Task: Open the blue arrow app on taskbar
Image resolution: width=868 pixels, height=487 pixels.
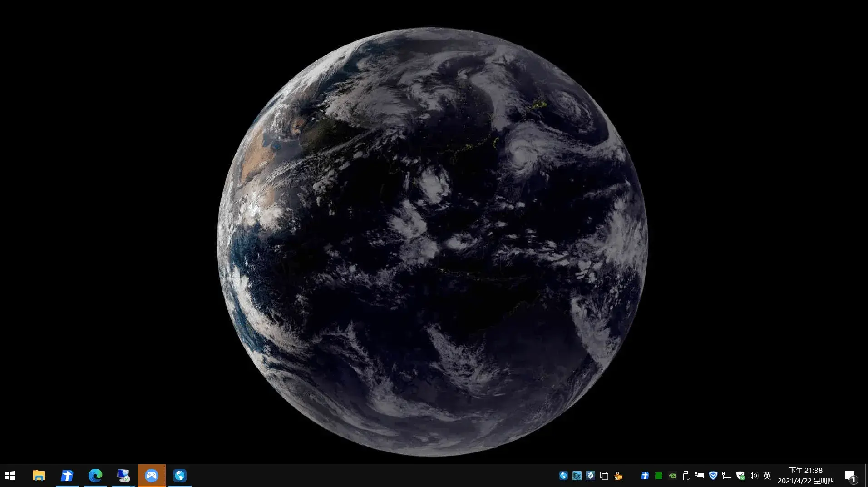Action: point(67,476)
